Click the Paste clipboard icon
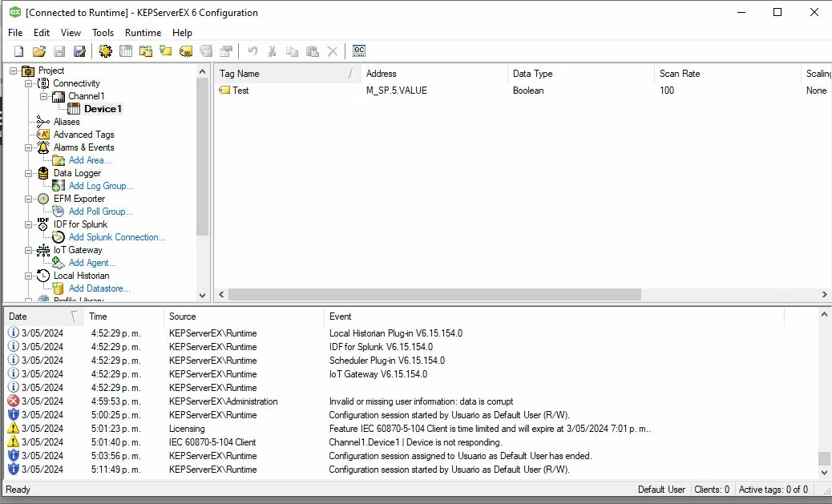The height and width of the screenshot is (504, 832). point(313,51)
